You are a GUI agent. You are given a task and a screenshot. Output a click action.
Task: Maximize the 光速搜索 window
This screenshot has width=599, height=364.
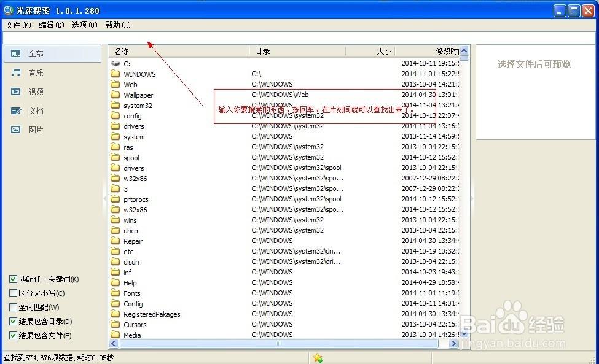[x=574, y=10]
